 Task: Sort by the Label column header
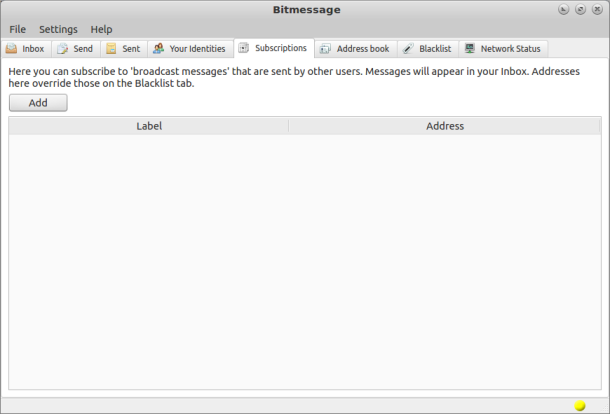[x=149, y=126]
